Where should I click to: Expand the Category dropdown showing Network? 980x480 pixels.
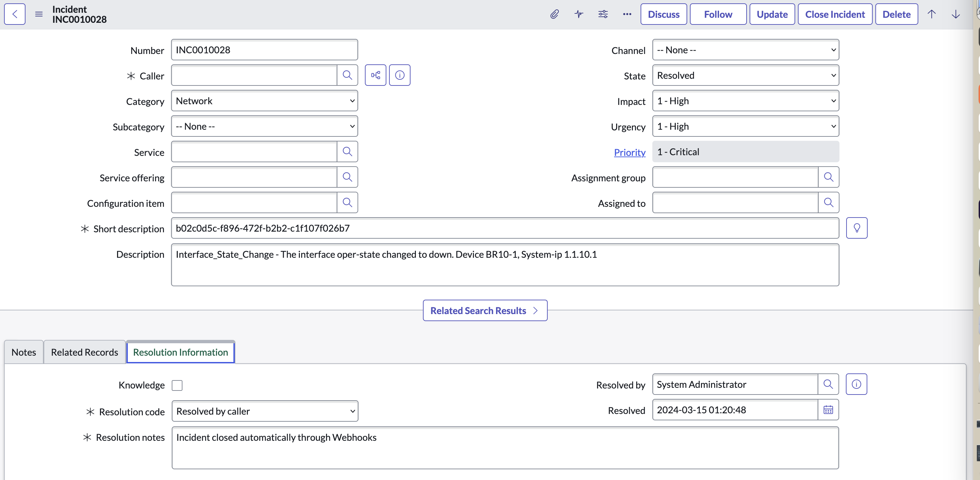point(264,101)
